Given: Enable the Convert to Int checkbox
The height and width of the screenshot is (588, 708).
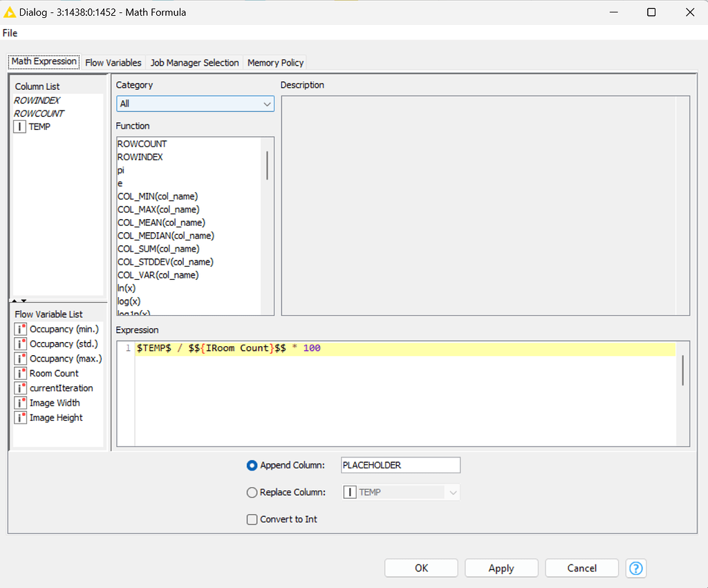Looking at the screenshot, I should [x=252, y=519].
